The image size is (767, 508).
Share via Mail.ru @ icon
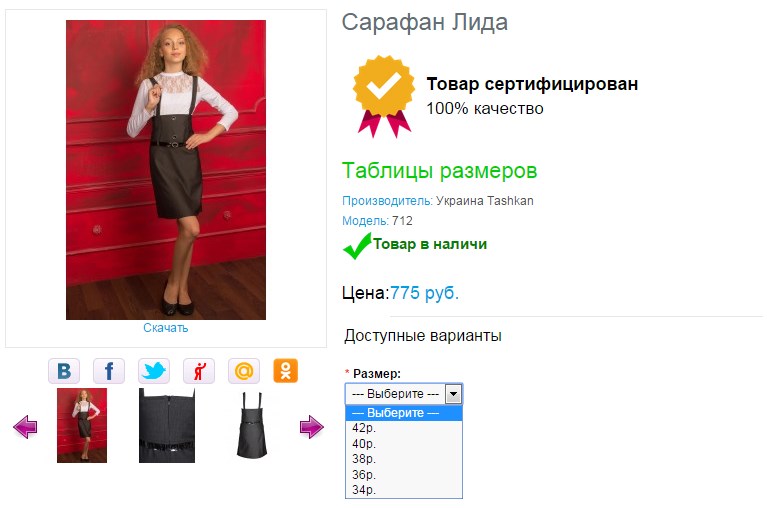(244, 371)
